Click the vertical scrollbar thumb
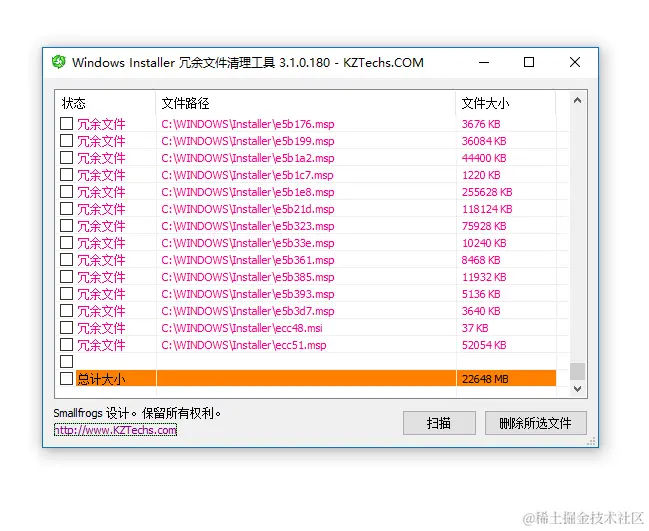This screenshot has height=531, width=649. click(577, 371)
